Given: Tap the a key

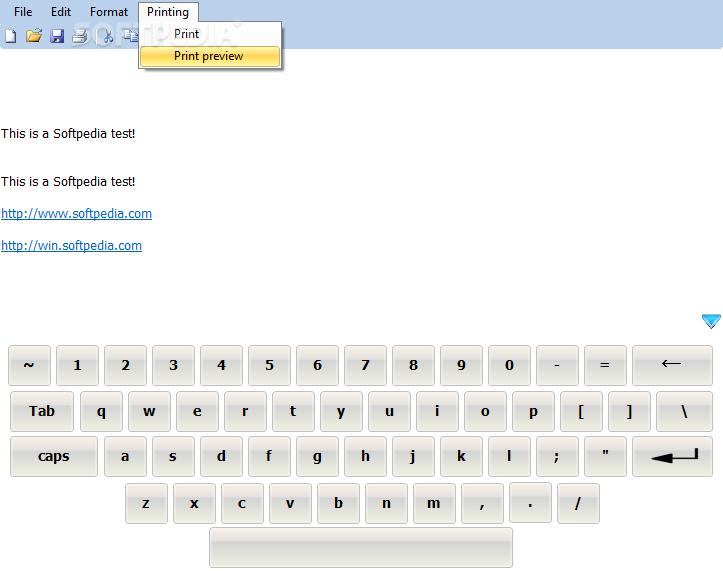Looking at the screenshot, I should pyautogui.click(x=125, y=457).
